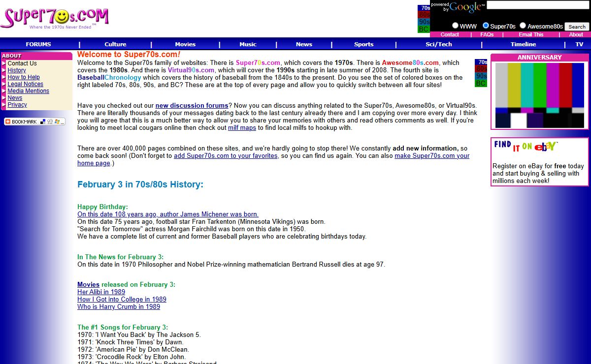Open the Bookmark share button
The width and height of the screenshot is (591, 364).
pos(34,121)
